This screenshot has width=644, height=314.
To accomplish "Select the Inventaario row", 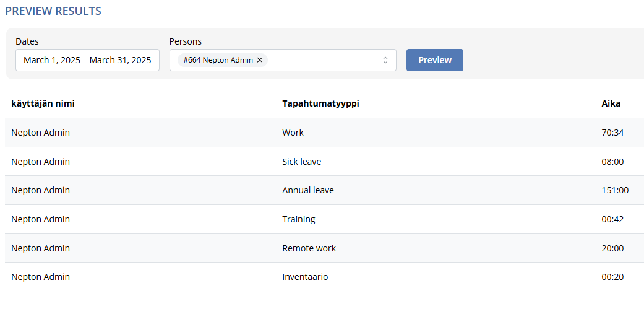I will pos(324,277).
